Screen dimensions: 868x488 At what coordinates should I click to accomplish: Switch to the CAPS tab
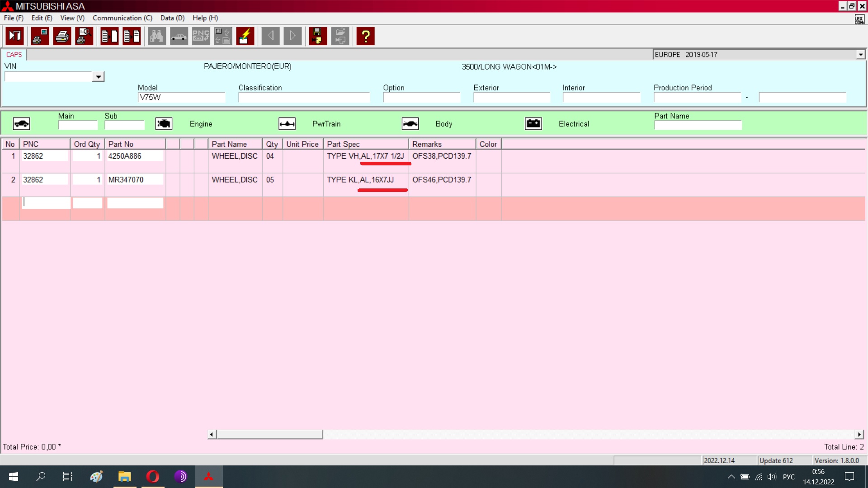tap(14, 55)
